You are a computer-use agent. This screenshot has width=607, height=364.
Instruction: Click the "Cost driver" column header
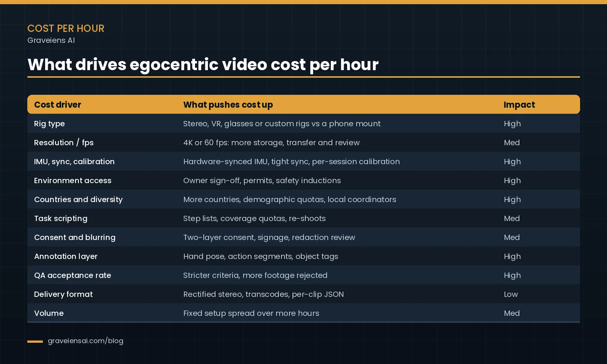click(x=58, y=105)
